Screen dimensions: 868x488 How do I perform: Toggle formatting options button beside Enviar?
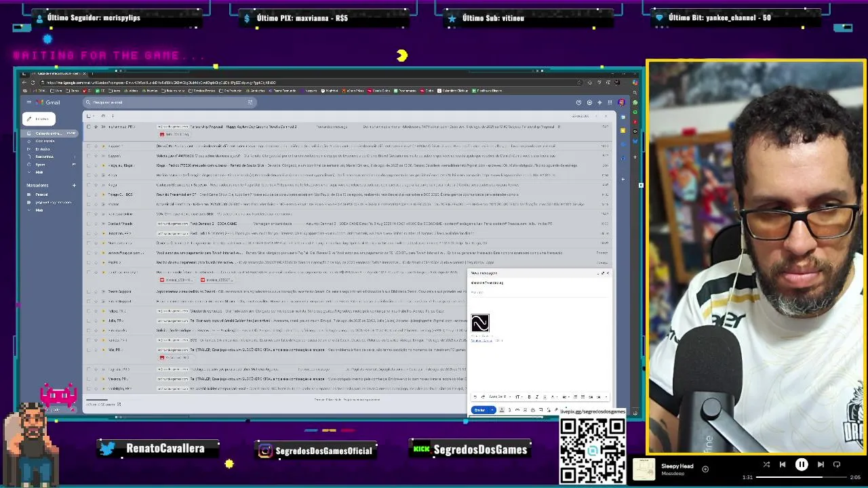[x=502, y=410]
